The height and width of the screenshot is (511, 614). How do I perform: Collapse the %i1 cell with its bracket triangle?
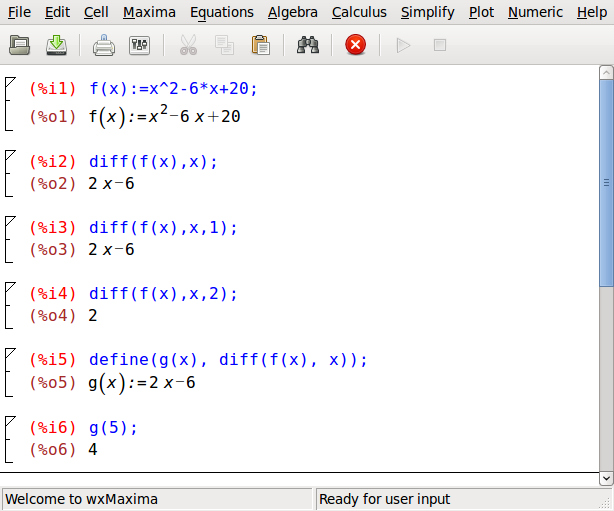pyautogui.click(x=9, y=82)
